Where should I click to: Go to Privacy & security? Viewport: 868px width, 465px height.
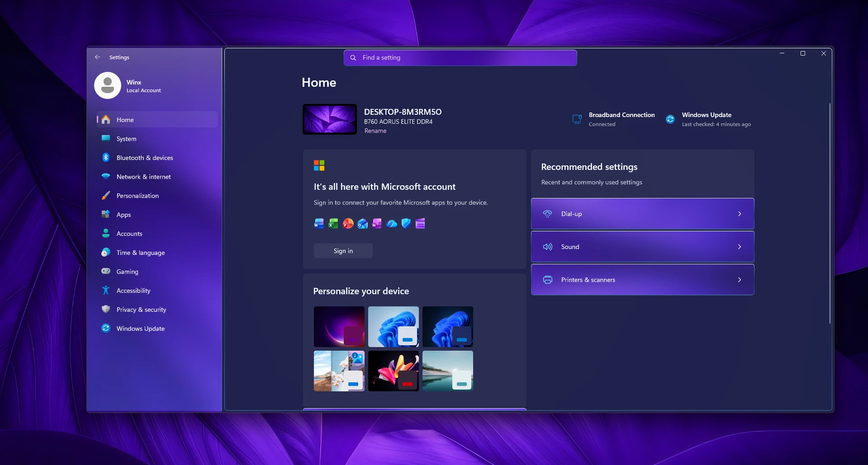tap(157, 310)
